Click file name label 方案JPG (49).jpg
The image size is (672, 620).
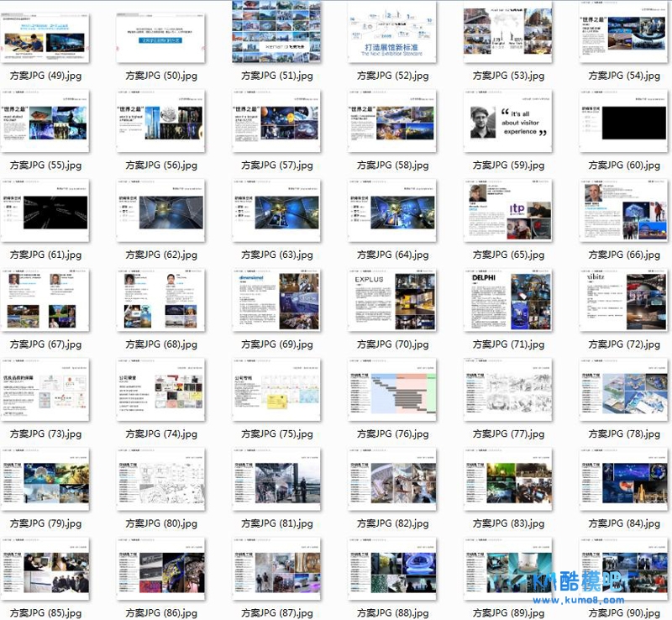coord(45,76)
